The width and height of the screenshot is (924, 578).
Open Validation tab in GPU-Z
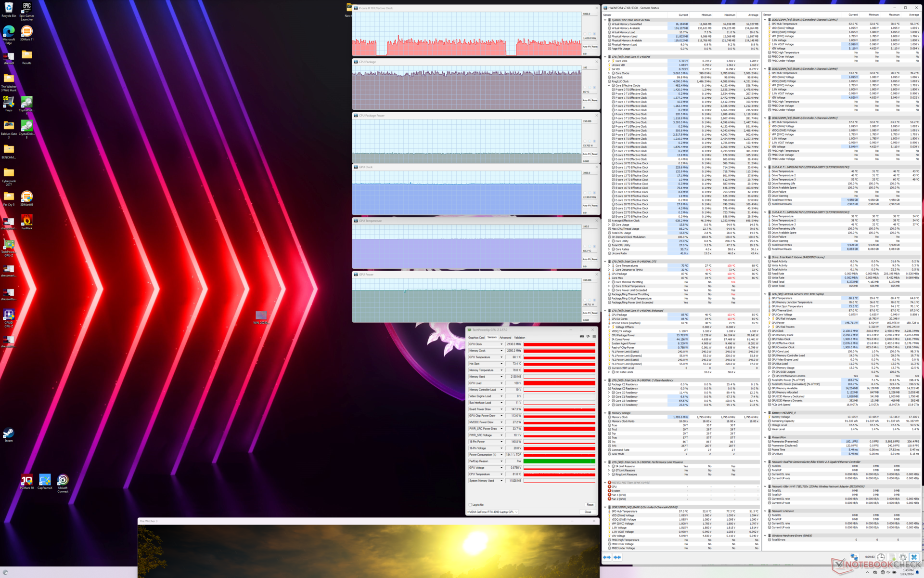(x=519, y=338)
